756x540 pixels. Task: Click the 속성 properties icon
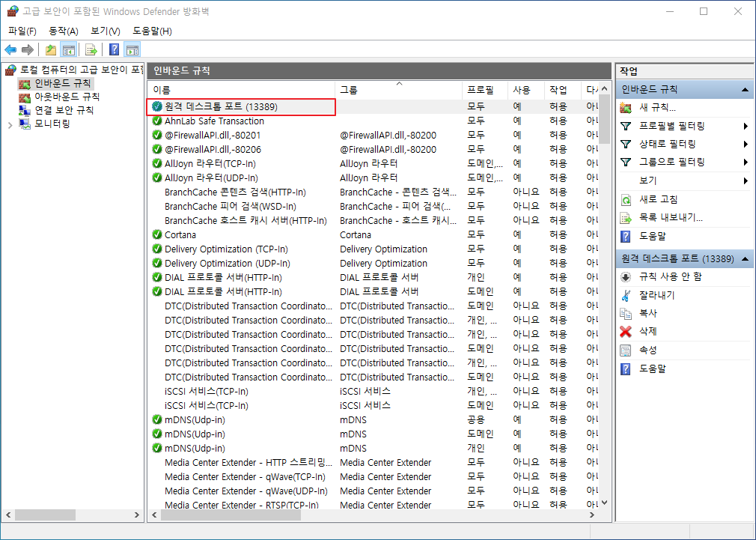626,350
